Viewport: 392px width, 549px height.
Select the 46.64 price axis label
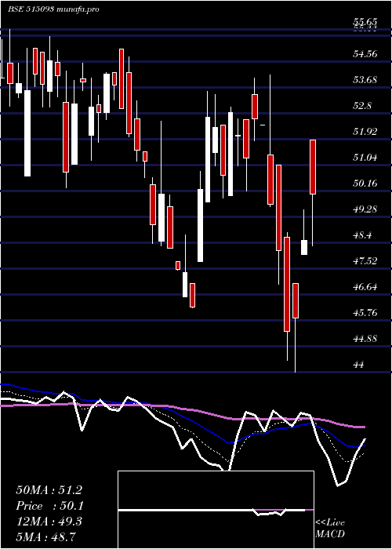click(365, 287)
